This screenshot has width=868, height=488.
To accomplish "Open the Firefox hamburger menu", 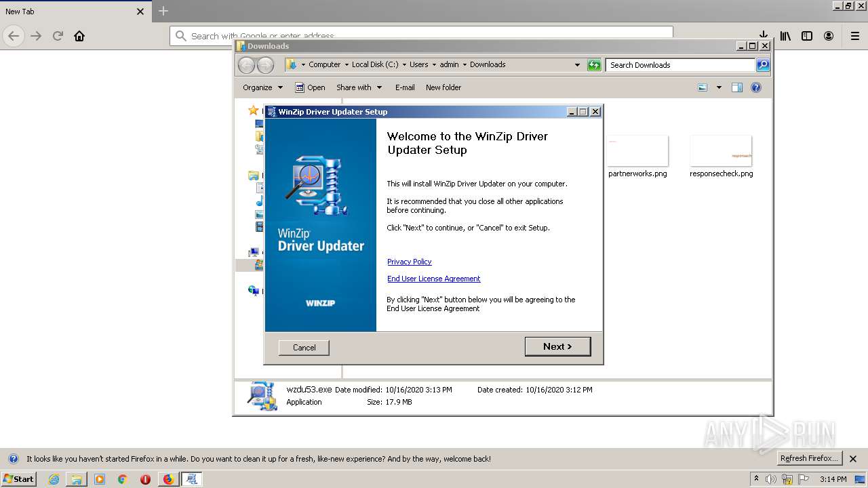I will pyautogui.click(x=855, y=36).
